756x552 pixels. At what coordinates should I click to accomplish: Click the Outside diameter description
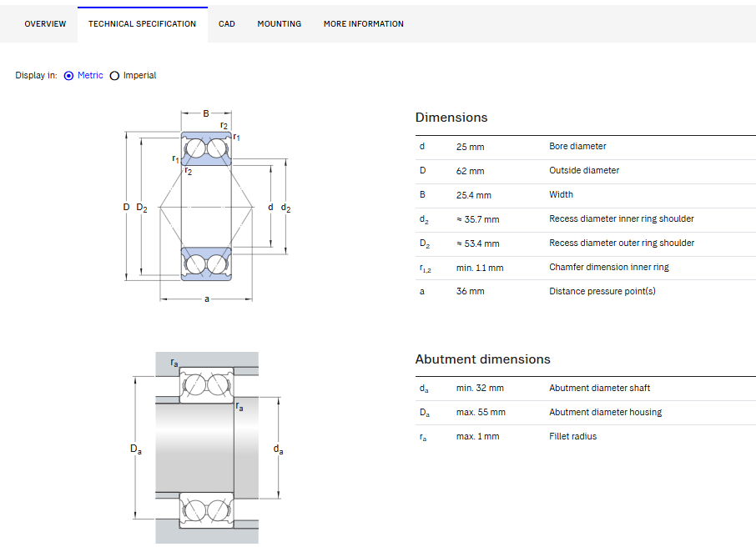(x=584, y=170)
